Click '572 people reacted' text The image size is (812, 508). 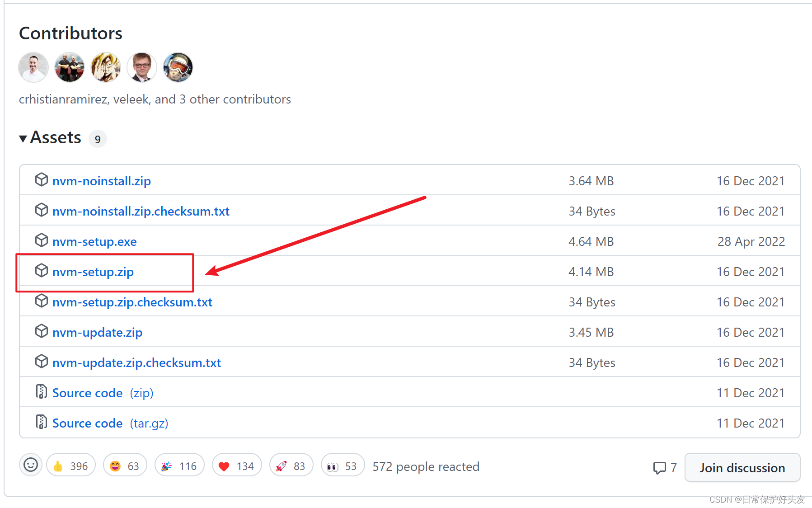(x=426, y=466)
